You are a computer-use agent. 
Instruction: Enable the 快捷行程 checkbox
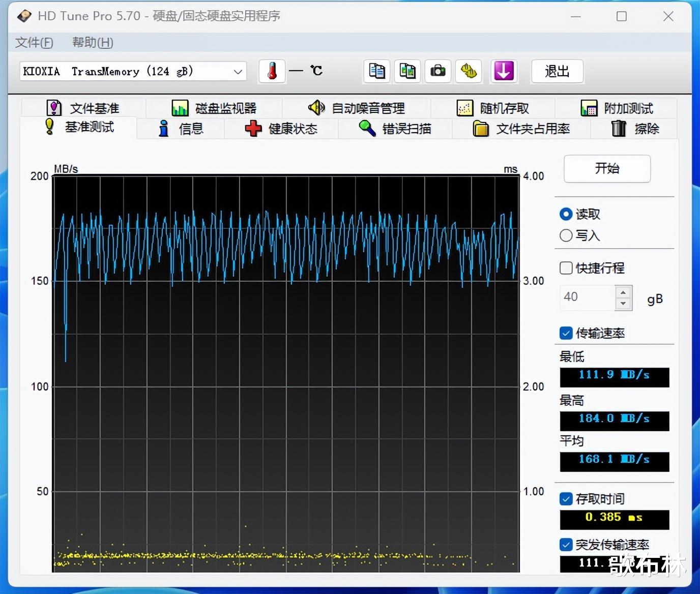tap(566, 268)
